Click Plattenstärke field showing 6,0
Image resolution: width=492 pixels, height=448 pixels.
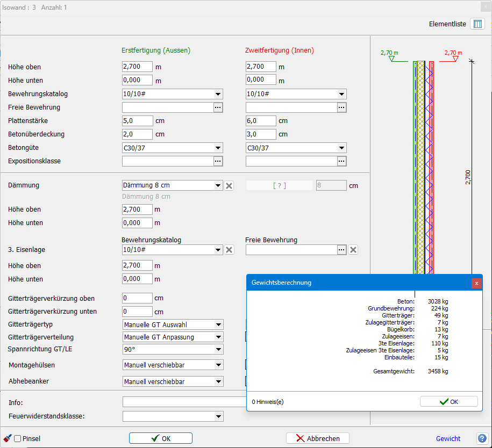(x=261, y=121)
